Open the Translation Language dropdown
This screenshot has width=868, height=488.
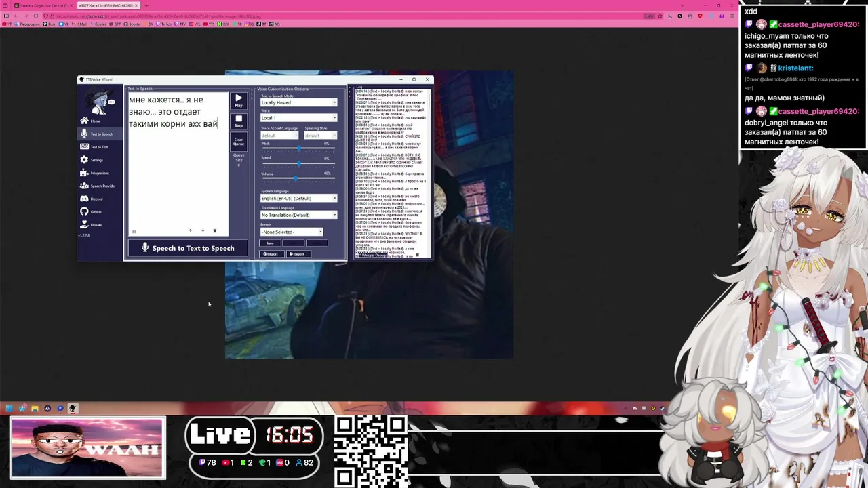point(298,215)
